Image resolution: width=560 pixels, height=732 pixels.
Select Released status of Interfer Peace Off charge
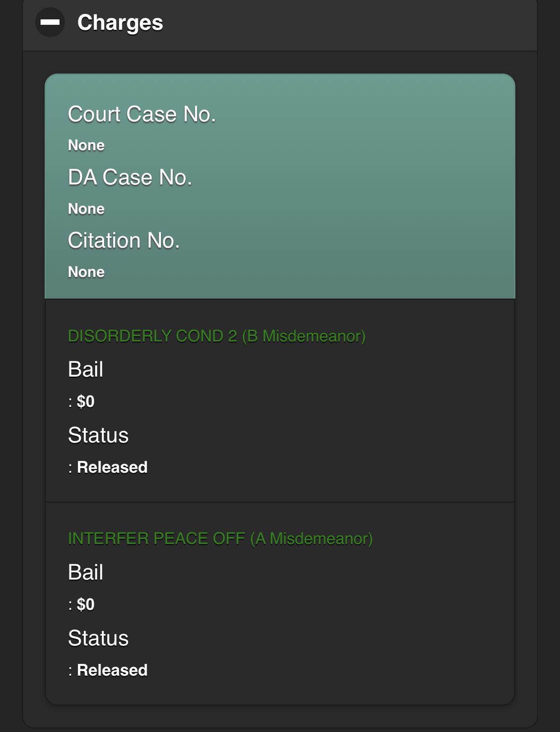pos(112,670)
